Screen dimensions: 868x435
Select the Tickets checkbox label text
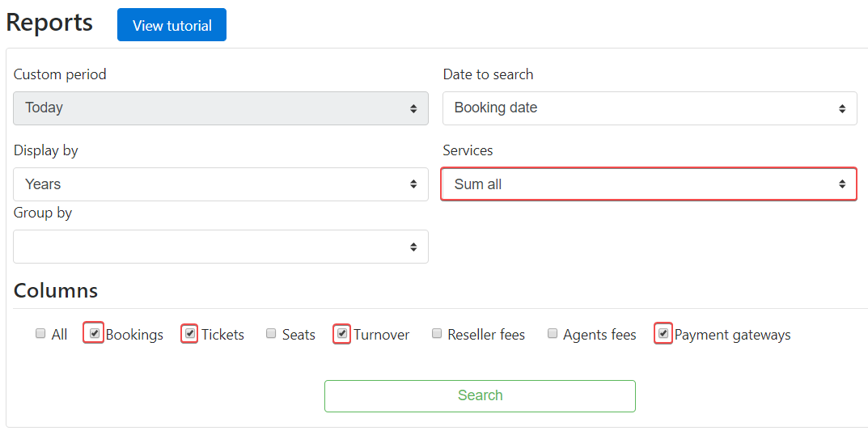pos(222,335)
